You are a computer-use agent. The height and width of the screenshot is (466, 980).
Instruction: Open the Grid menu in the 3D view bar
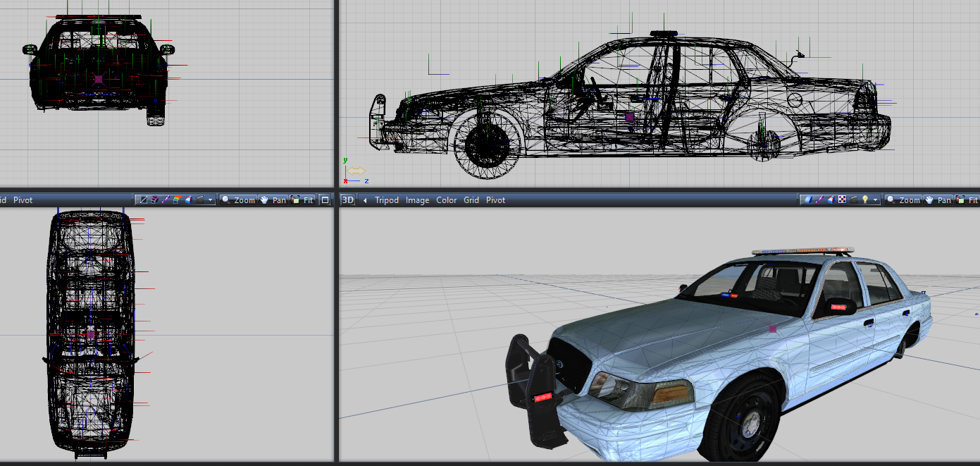coord(471,200)
